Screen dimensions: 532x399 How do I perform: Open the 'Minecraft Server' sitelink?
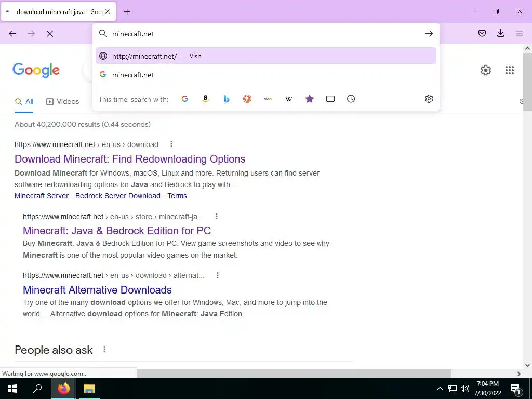pyautogui.click(x=42, y=196)
